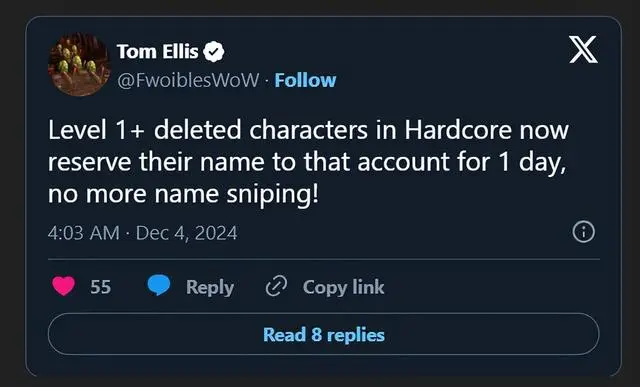Screen dimensions: 640x387
Task: Click the 'no more name sniping!' text line
Action: tap(183, 194)
